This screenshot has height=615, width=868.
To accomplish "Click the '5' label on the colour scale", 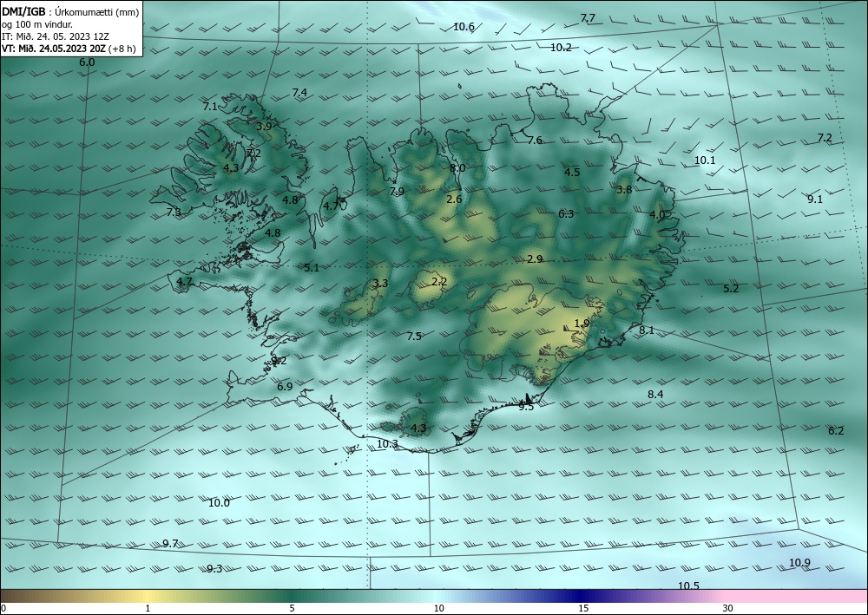I will point(292,609).
